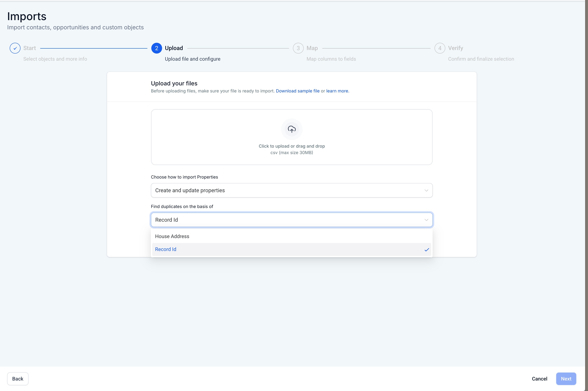Click the drag and drop upload area text
The height and width of the screenshot is (391, 588).
pos(292,146)
